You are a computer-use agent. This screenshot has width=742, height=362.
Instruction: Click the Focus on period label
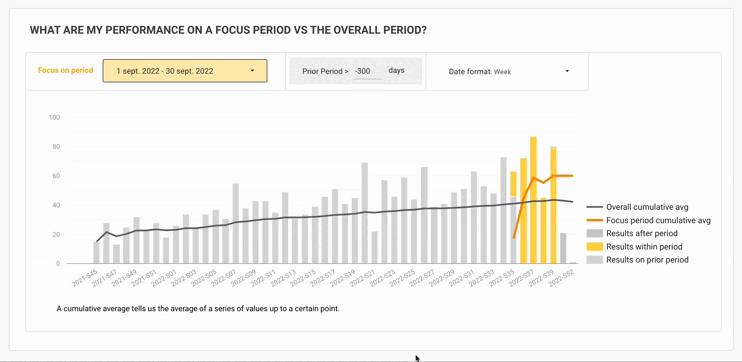coord(65,71)
